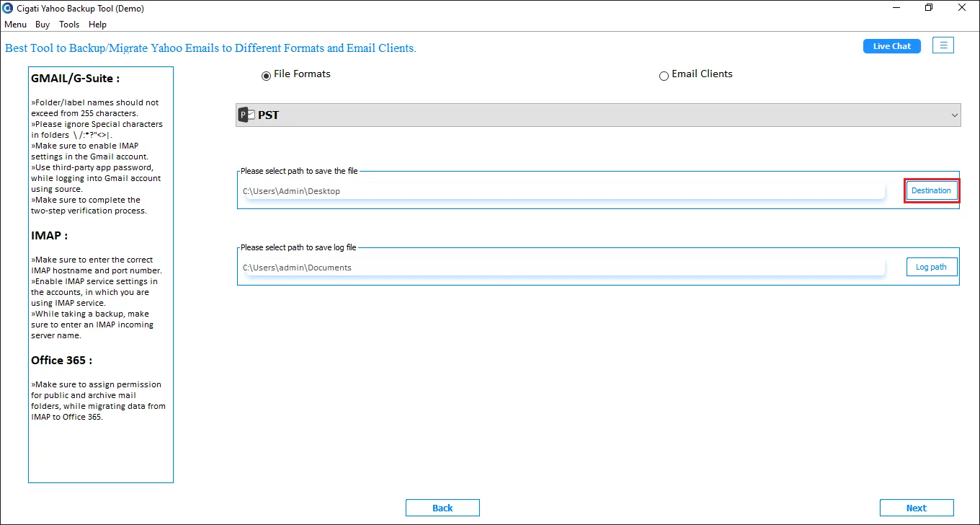This screenshot has height=525, width=980.
Task: Click the log path field showing Documents
Action: 563,268
